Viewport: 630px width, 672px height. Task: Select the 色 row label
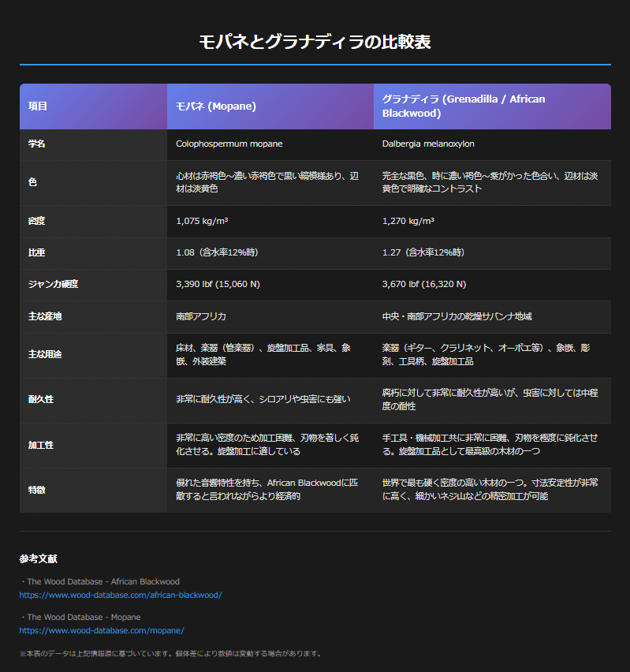coord(32,182)
